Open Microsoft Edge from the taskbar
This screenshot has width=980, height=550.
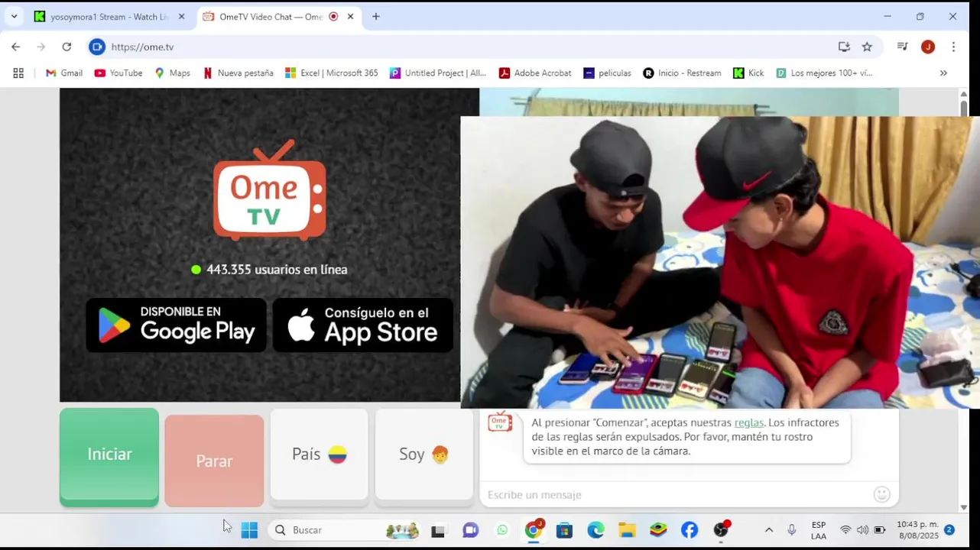(595, 530)
